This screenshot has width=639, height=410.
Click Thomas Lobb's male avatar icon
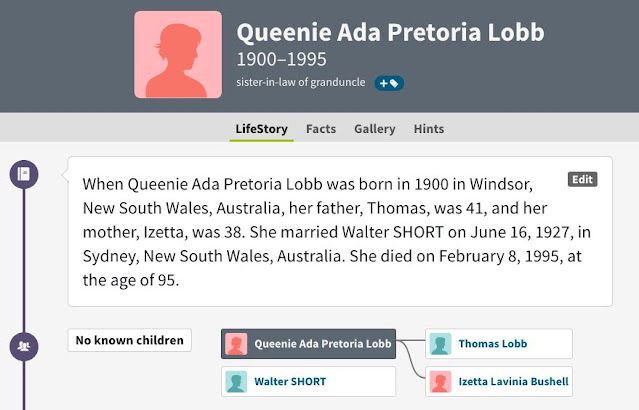click(x=440, y=344)
